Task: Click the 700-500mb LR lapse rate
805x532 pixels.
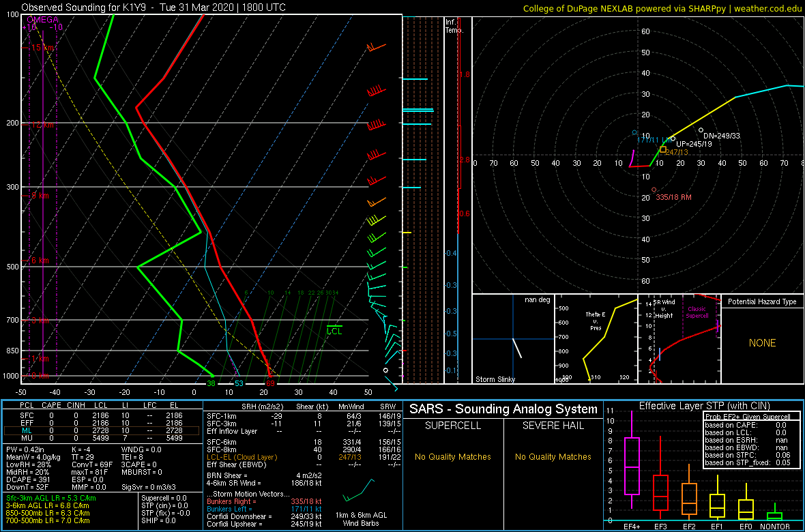Action: tap(47, 520)
